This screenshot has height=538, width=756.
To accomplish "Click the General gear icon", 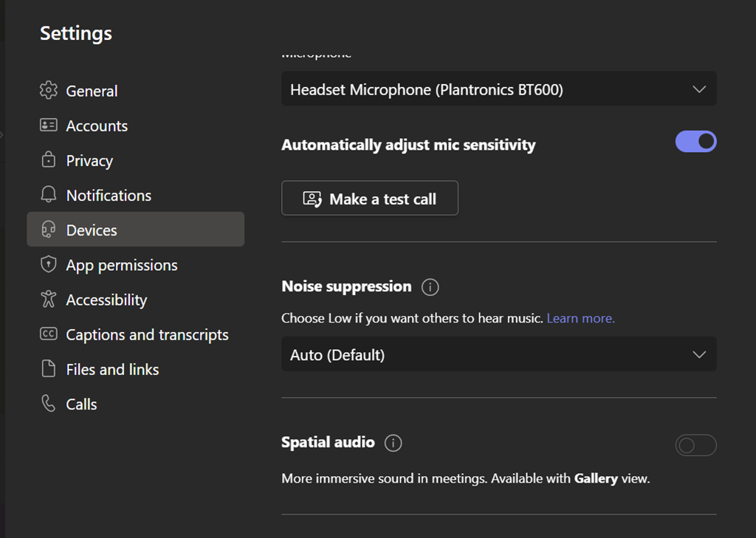I will pos(49,91).
